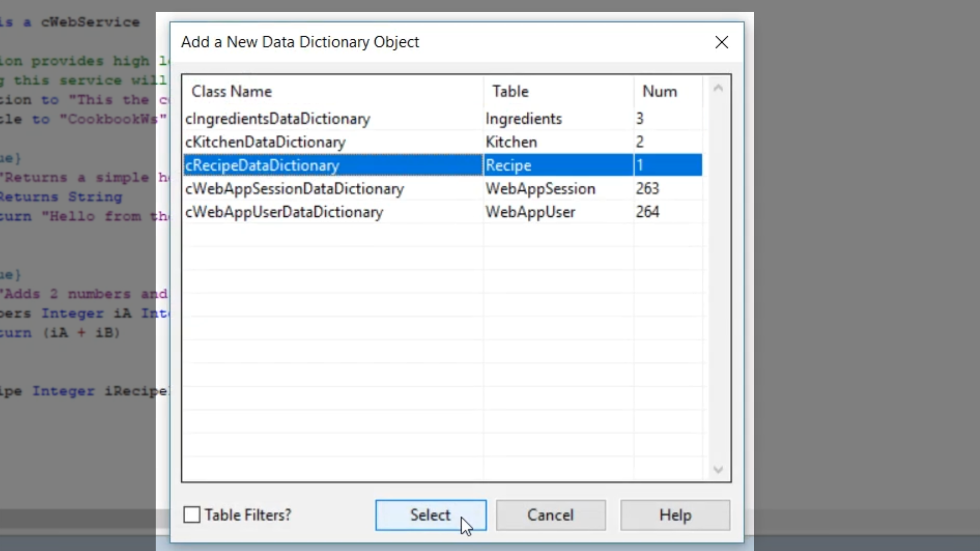Click scrollbar down arrow in list

(718, 469)
